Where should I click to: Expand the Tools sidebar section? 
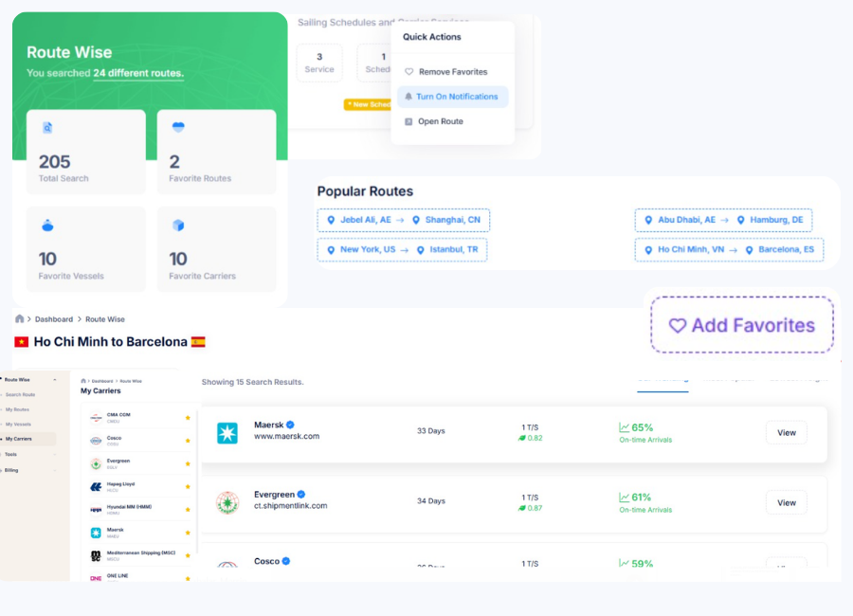(55, 454)
